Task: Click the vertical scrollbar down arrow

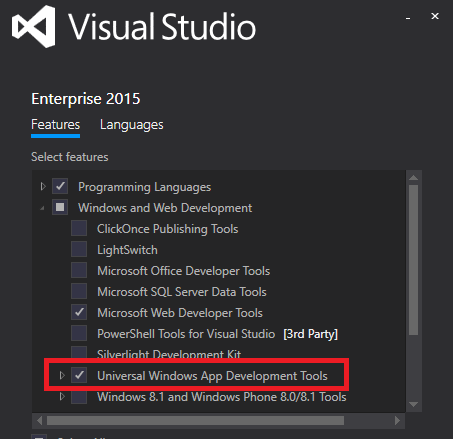Action: [x=413, y=404]
